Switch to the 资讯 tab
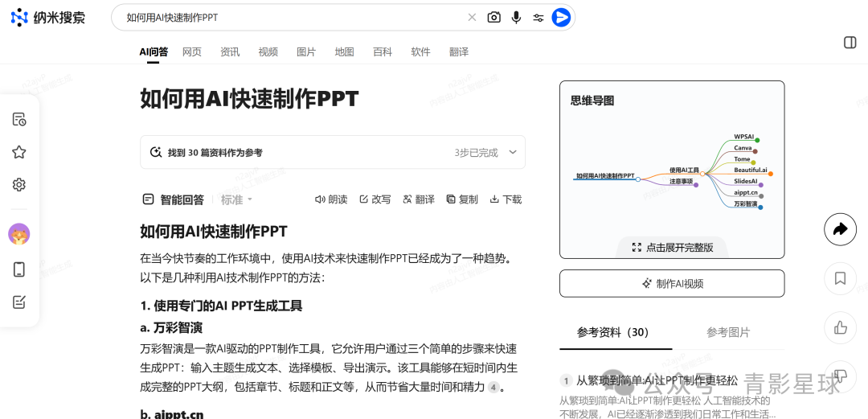 (230, 52)
